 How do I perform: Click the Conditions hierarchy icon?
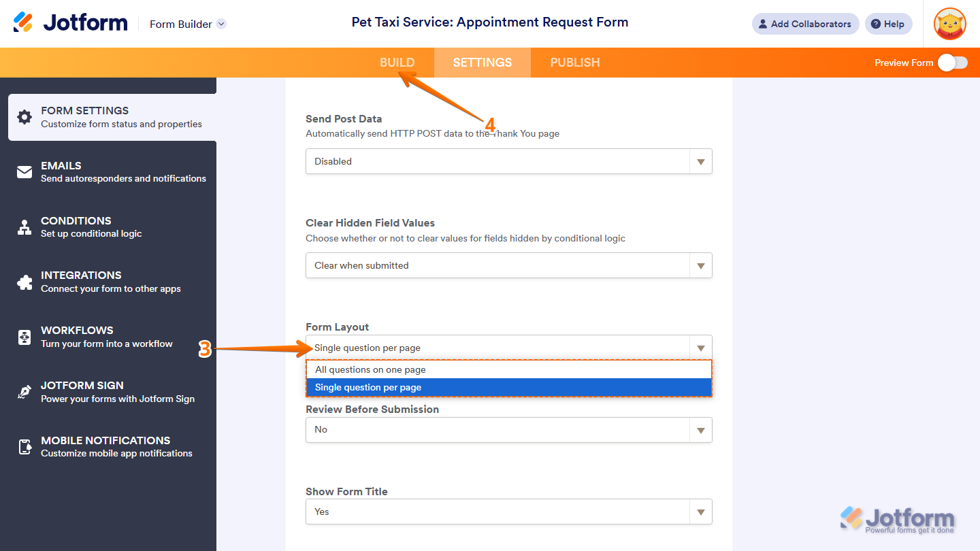pos(24,227)
